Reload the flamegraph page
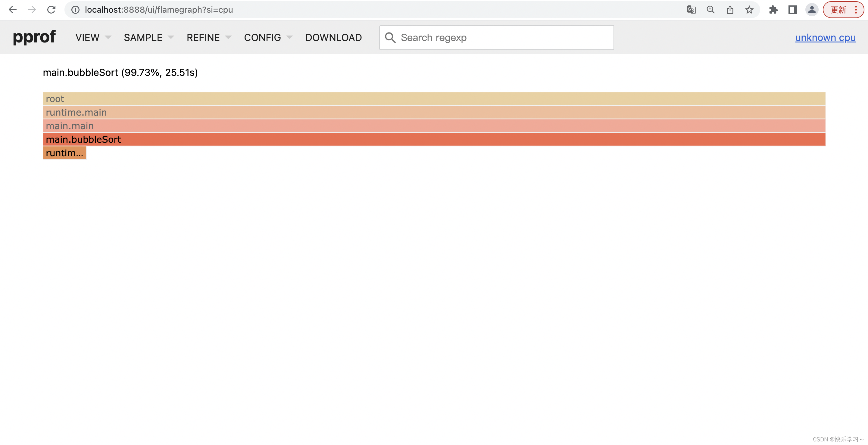 point(51,10)
